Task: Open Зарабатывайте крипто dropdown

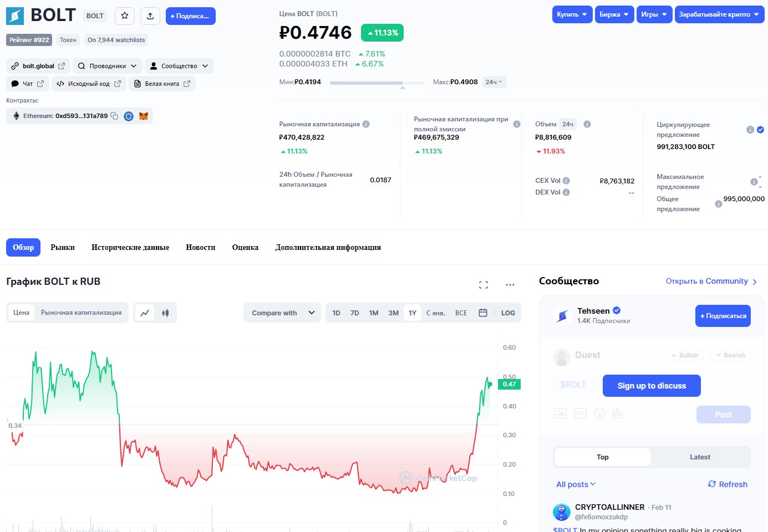Action: tap(719, 14)
